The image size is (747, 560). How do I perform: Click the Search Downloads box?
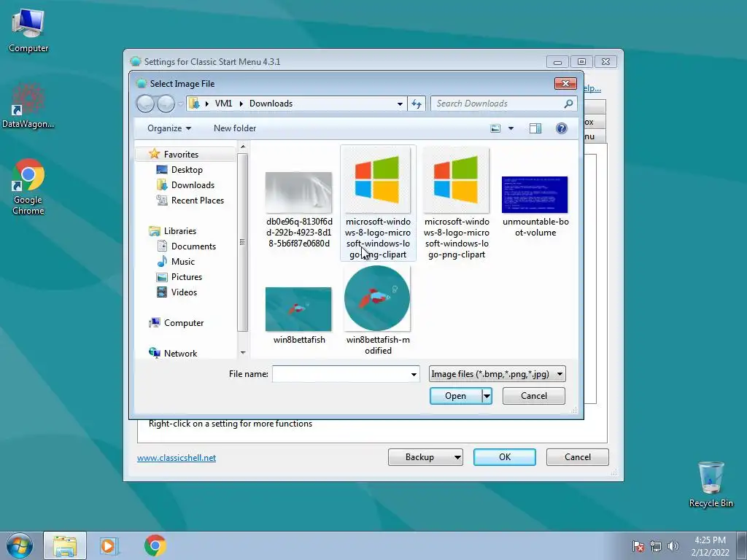point(497,104)
